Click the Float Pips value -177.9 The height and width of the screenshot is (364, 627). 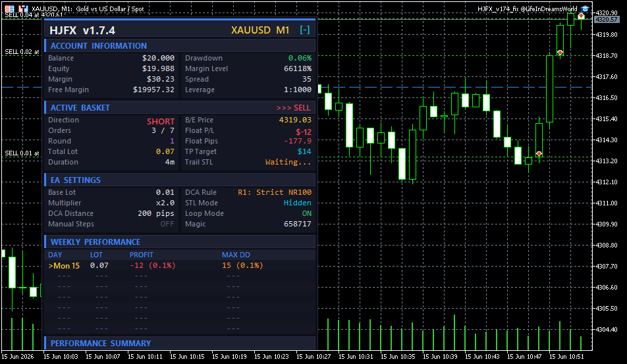coord(298,141)
